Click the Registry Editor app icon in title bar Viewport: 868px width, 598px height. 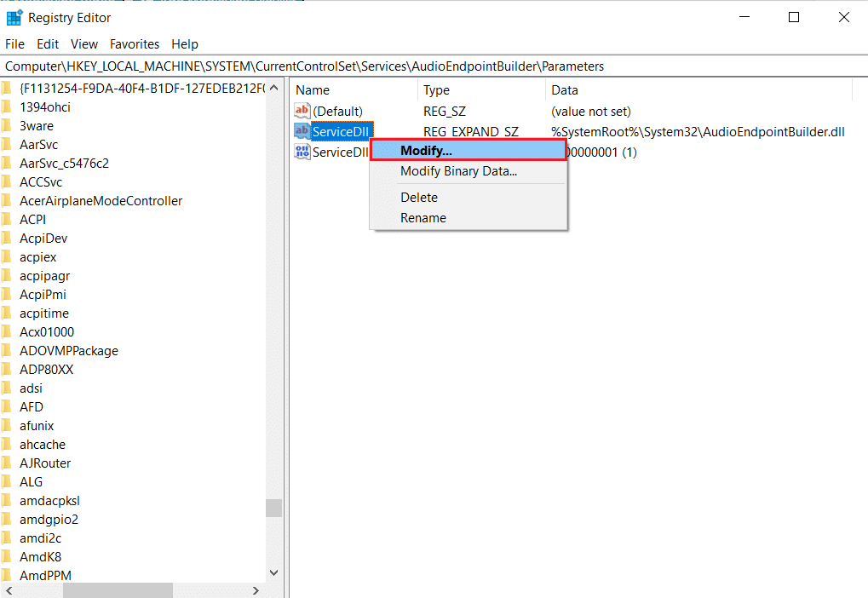[14, 17]
